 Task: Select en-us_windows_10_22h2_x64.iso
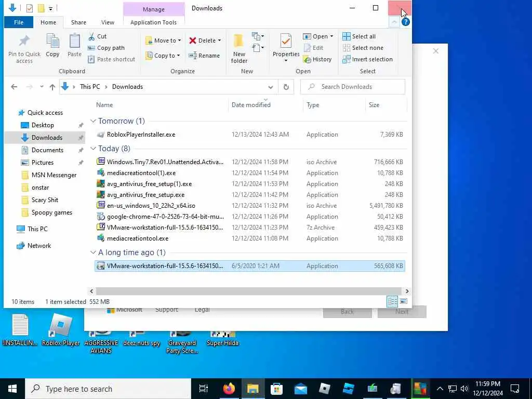pos(249,206)
